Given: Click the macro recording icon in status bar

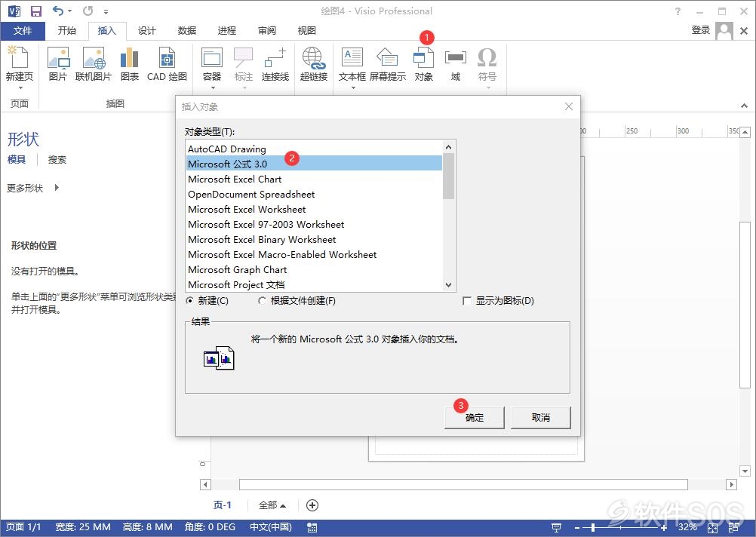Looking at the screenshot, I should click(x=312, y=528).
